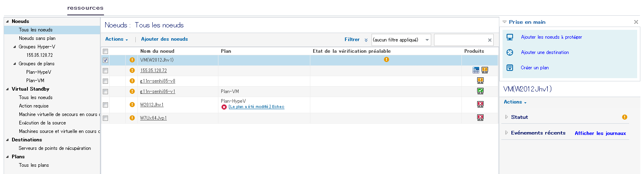This screenshot has height=174, width=644.
Task: Click the plan icon beside Créer un plan
Action: [510, 68]
